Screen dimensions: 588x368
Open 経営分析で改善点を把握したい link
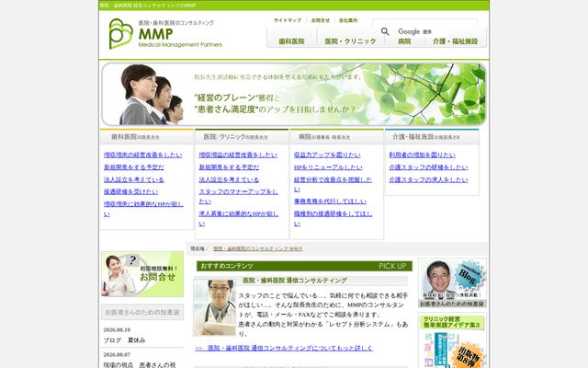333,184
